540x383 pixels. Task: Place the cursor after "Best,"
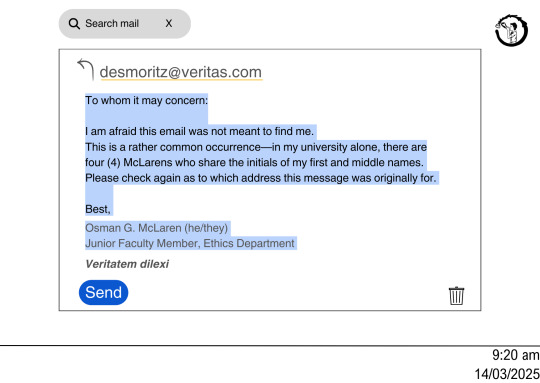pos(111,209)
